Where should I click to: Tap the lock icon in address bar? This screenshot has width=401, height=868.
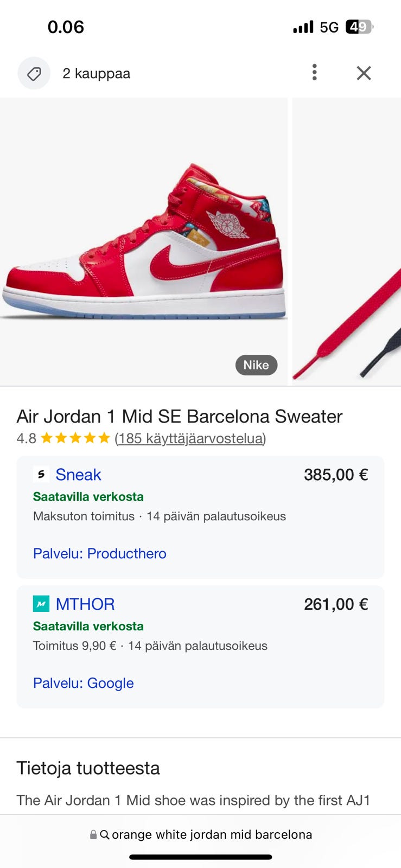click(x=93, y=835)
